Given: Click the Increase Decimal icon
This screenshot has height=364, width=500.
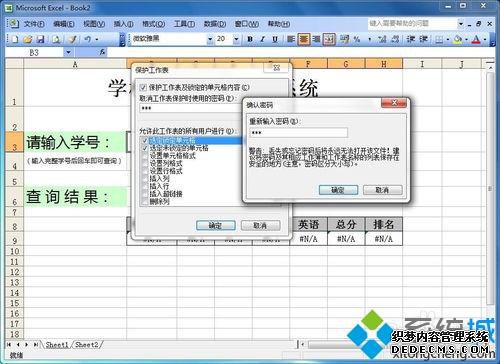Looking at the screenshot, I should pyautogui.click(x=382, y=39).
